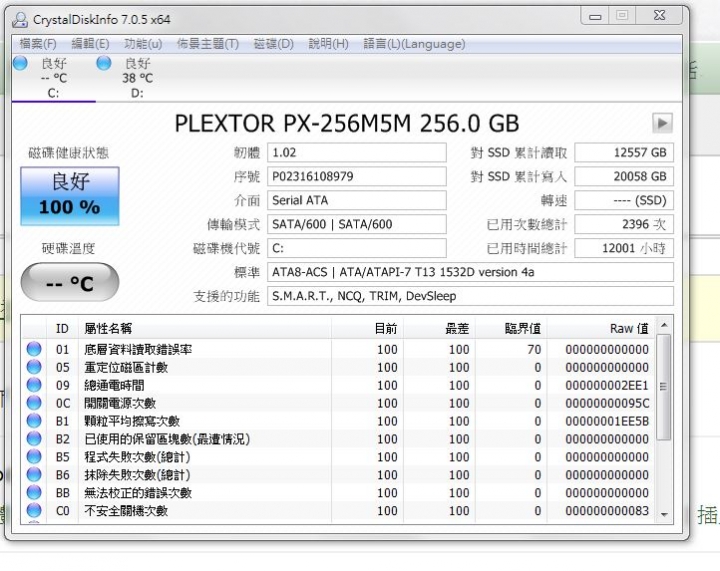Screen dimensions: 720x571
Task: Select the 已使用的保留區塊數(最遭情況) row
Action: (x=339, y=438)
